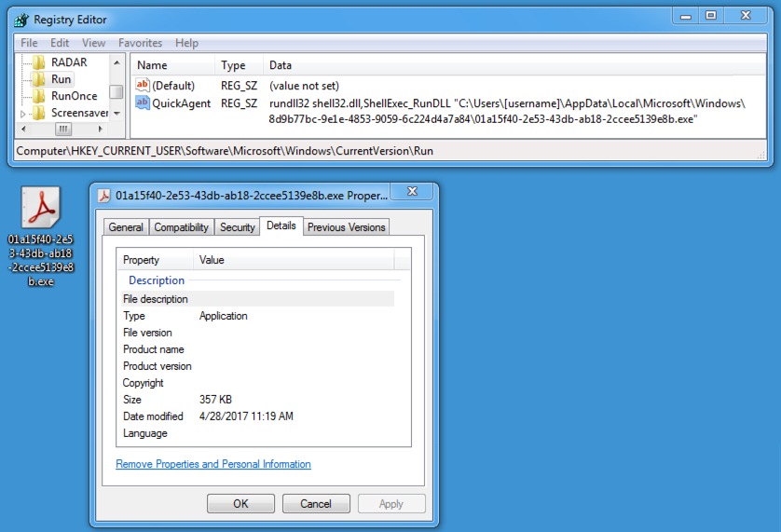Click Cancel in Properties dialog

[316, 504]
